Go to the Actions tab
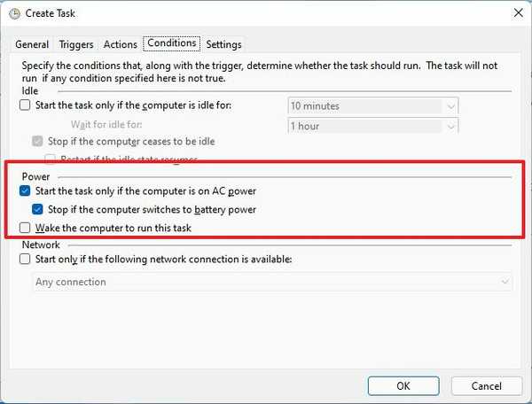The height and width of the screenshot is (404, 532). click(121, 44)
